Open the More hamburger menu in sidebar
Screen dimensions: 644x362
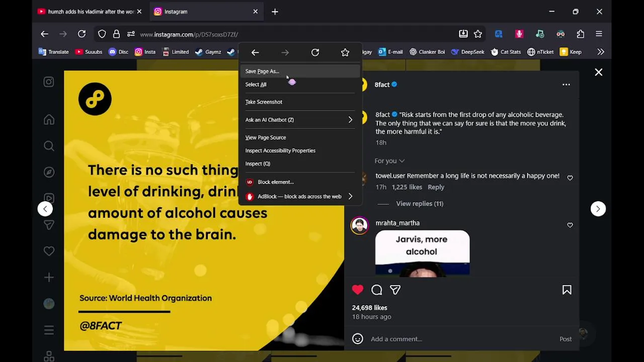pos(49,330)
